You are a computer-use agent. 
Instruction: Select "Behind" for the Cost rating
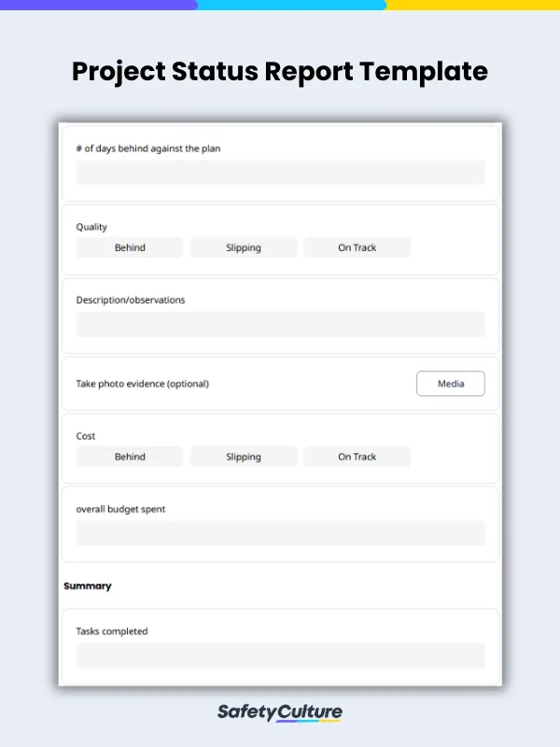pos(129,457)
